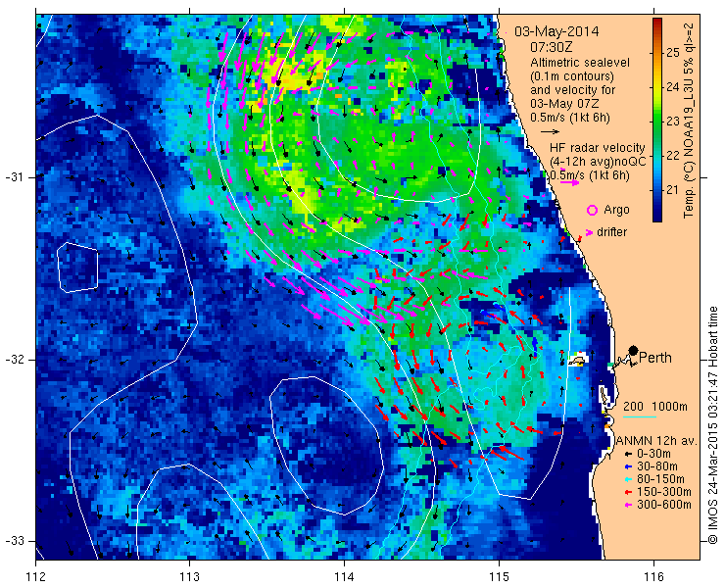The width and height of the screenshot is (725, 588).
Task: Click the temperature color bar
Action: 657,120
